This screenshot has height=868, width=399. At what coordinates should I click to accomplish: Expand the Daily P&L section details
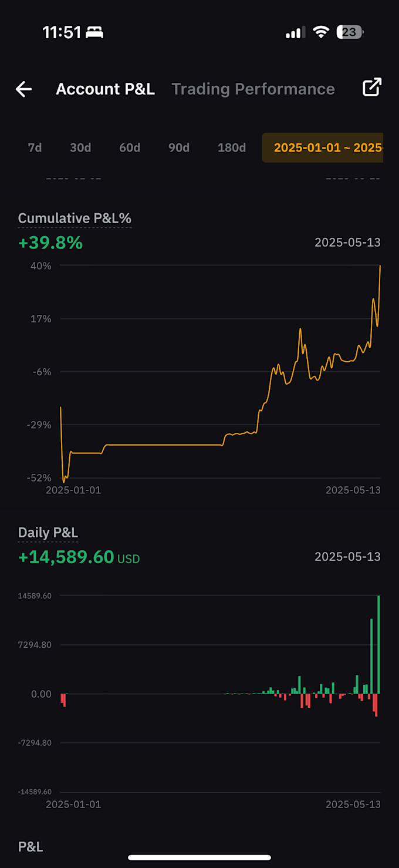[x=48, y=532]
